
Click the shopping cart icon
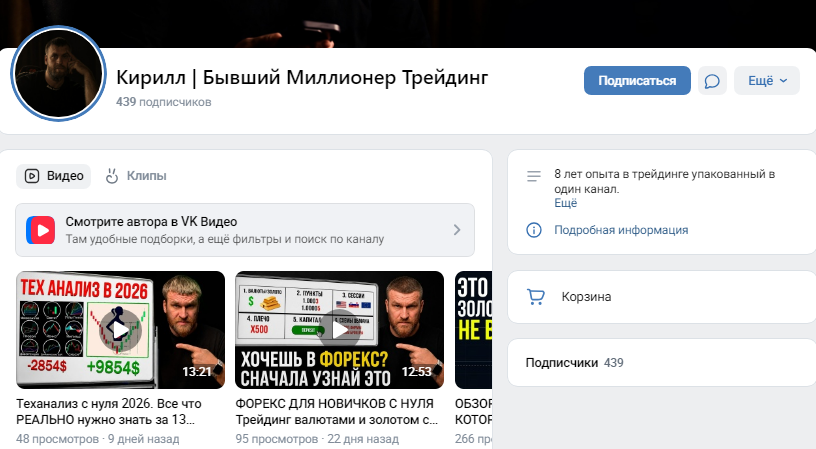[x=536, y=297]
